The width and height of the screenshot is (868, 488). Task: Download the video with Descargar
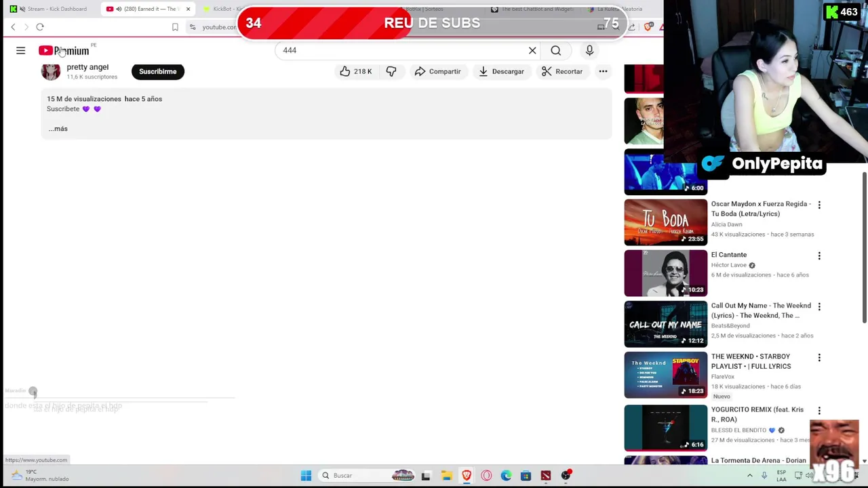[501, 71]
